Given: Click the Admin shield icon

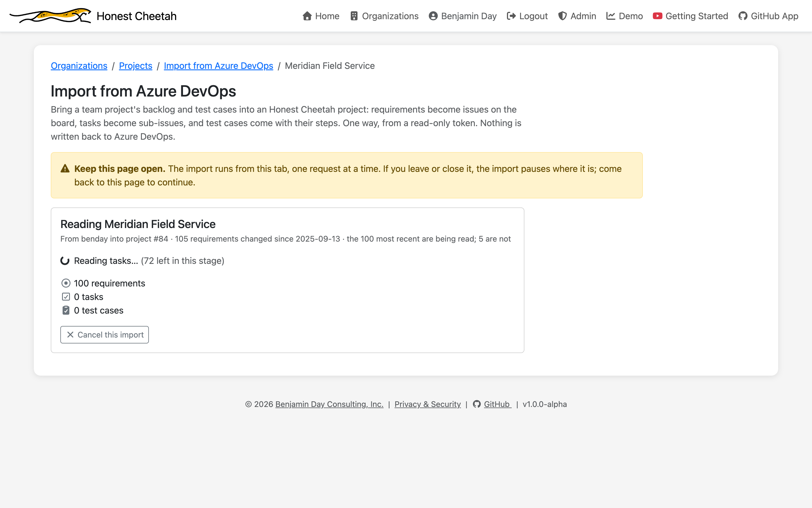Looking at the screenshot, I should pos(562,16).
